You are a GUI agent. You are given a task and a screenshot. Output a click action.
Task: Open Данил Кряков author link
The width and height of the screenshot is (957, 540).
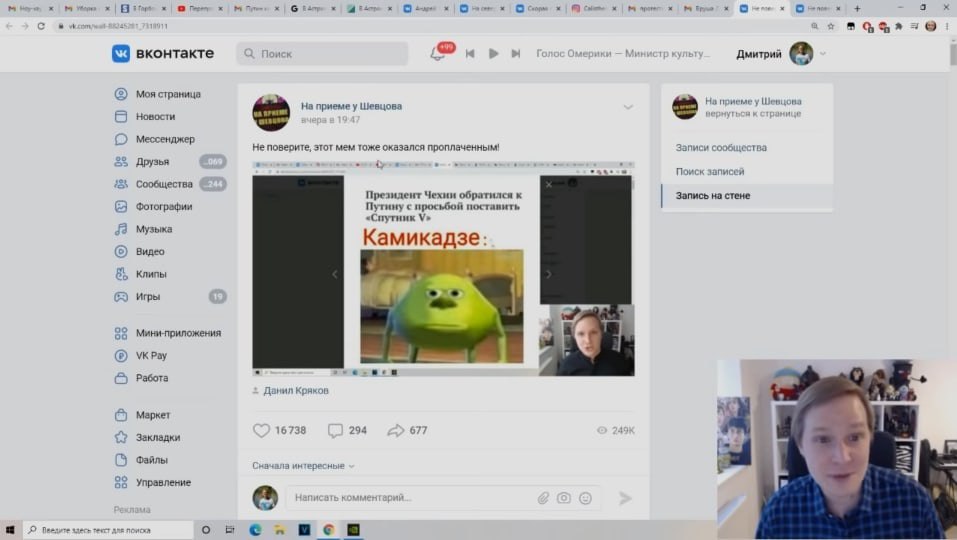[295, 391]
